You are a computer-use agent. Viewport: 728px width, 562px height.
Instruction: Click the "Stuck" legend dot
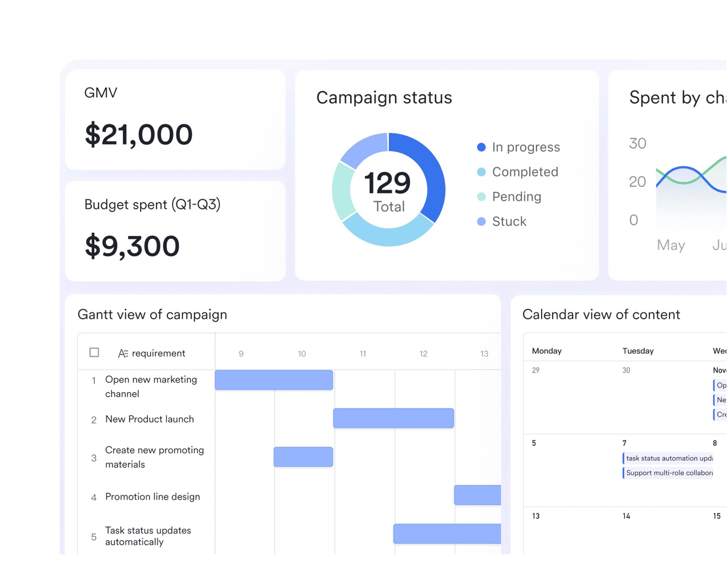click(481, 222)
